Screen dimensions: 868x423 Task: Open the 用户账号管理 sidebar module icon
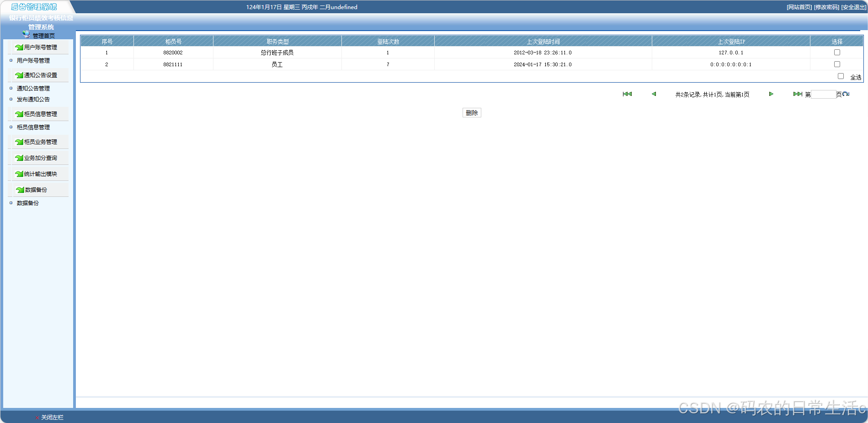pyautogui.click(x=19, y=47)
